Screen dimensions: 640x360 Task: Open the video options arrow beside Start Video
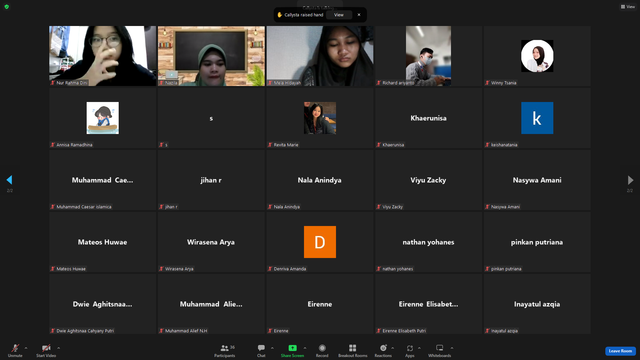coord(58,348)
